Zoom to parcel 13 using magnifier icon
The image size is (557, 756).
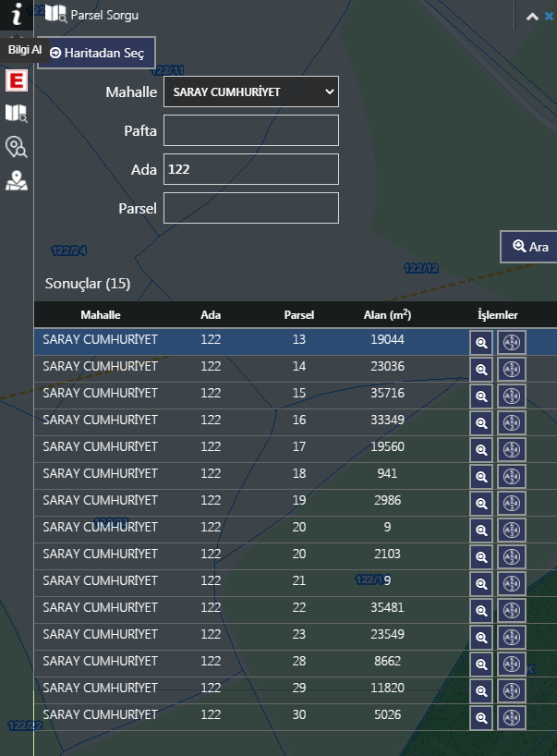[x=480, y=343]
